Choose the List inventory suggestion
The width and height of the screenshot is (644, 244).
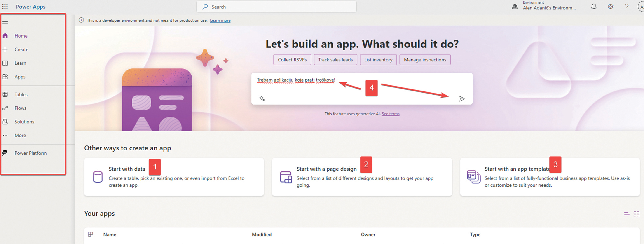(x=378, y=60)
